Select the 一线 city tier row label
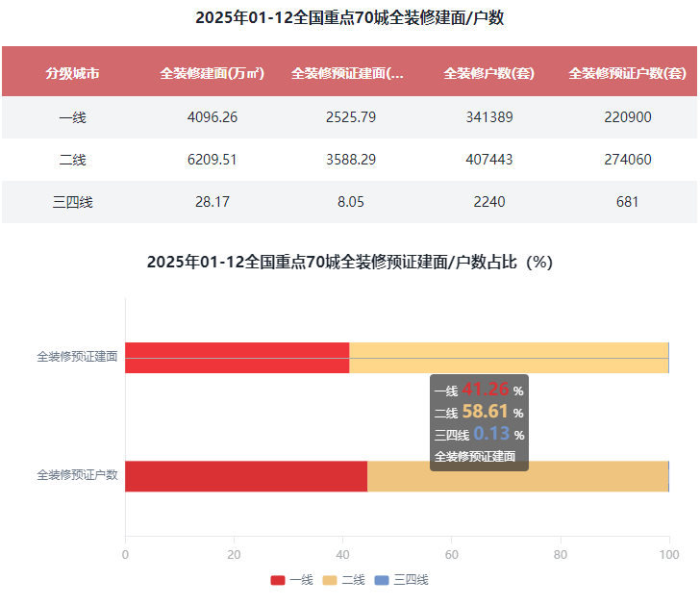 (x=72, y=117)
